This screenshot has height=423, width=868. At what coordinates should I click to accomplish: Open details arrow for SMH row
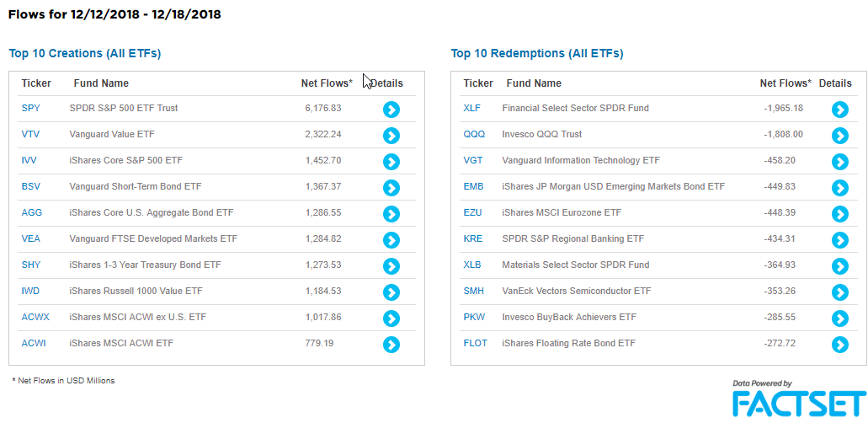(839, 292)
